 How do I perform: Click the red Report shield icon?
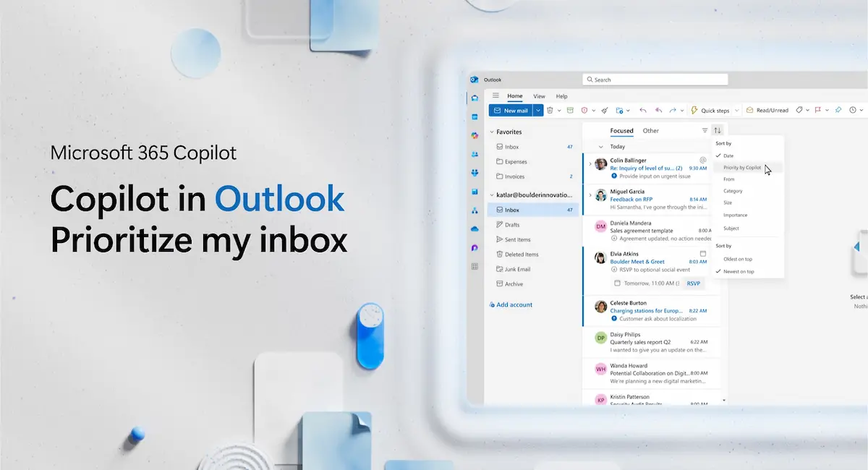coord(584,110)
